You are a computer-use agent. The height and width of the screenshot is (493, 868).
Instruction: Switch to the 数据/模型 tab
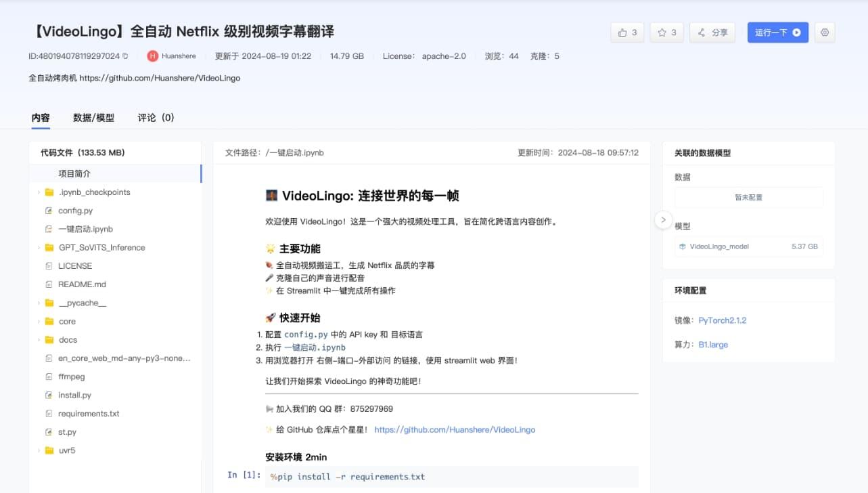(93, 116)
